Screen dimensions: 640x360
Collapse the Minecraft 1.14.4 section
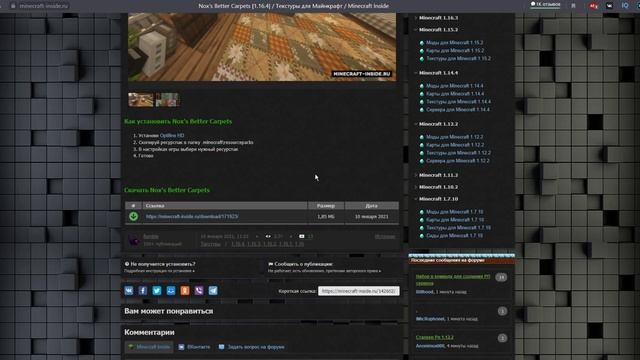438,73
